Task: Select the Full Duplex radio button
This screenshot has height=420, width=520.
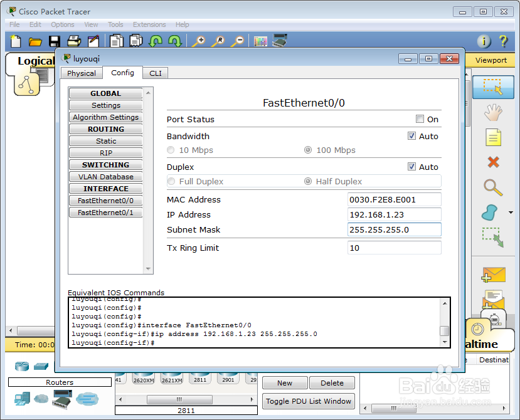Action: [171, 181]
